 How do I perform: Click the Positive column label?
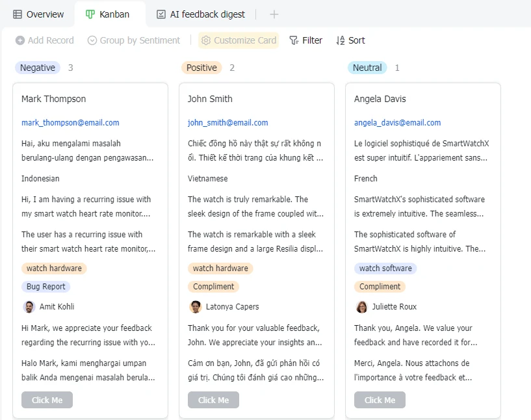pyautogui.click(x=201, y=68)
